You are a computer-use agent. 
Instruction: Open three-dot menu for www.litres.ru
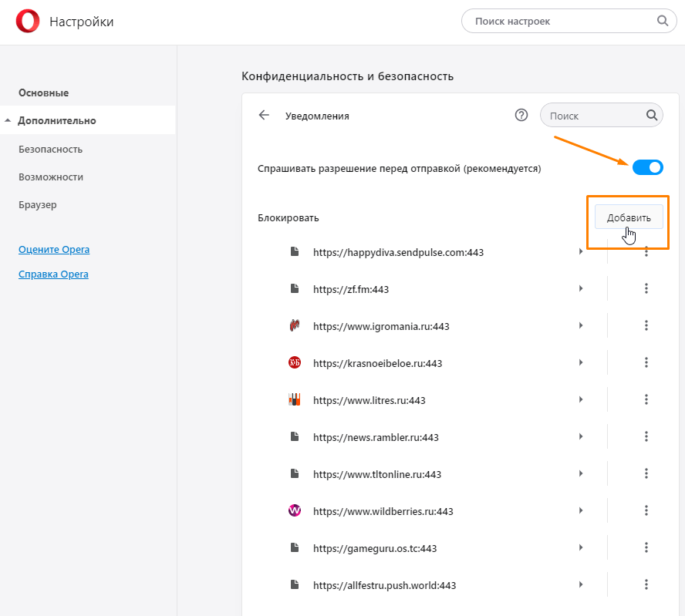tap(646, 400)
